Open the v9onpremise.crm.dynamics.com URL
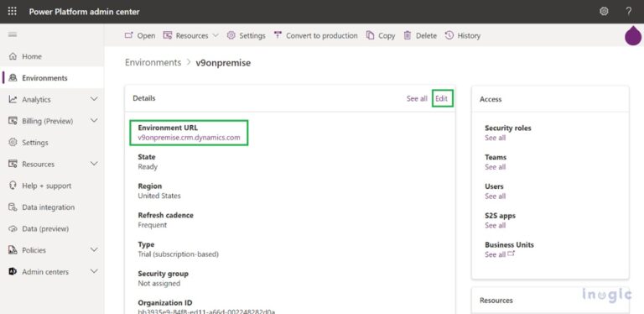 click(189, 138)
